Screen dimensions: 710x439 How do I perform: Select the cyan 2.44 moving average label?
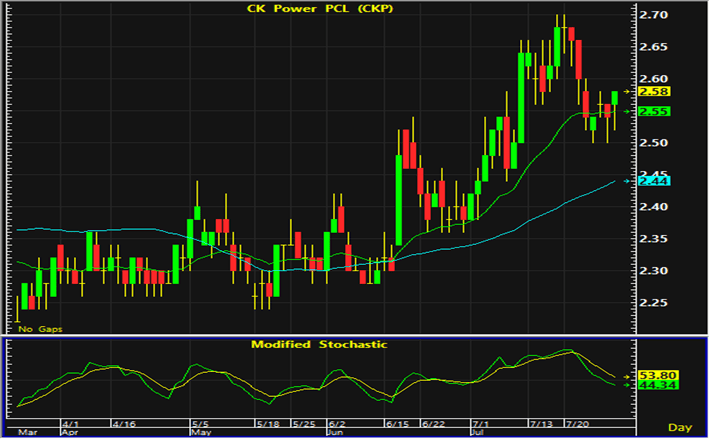click(x=654, y=181)
